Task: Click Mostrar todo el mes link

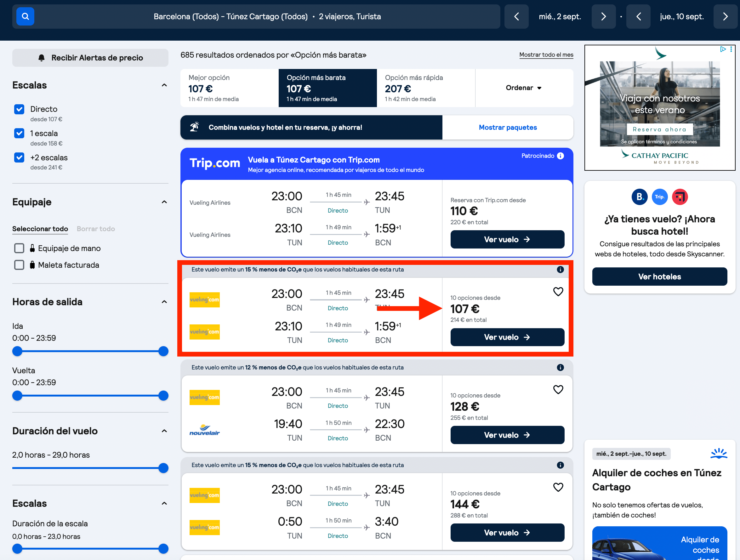Action: [x=546, y=55]
